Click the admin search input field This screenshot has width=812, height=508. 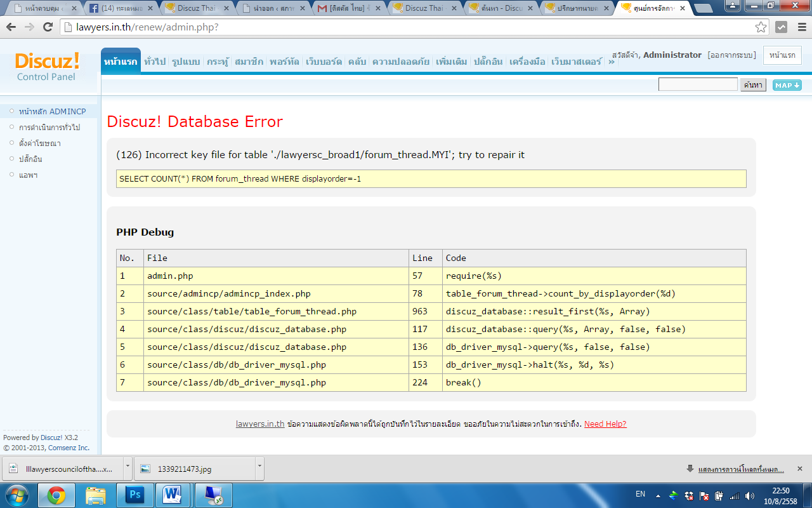(698, 84)
